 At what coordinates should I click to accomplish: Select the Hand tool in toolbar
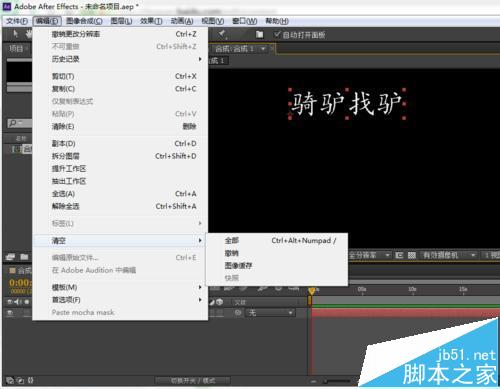[29, 34]
